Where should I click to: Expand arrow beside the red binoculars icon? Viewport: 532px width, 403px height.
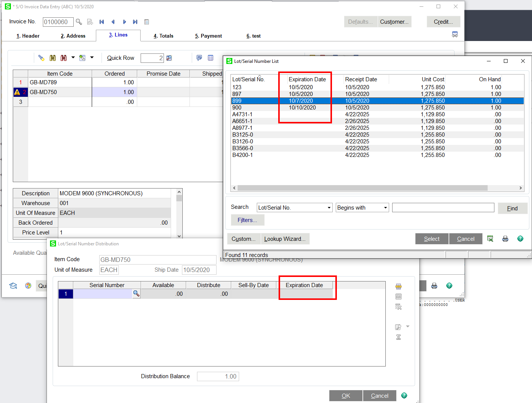[x=73, y=58]
